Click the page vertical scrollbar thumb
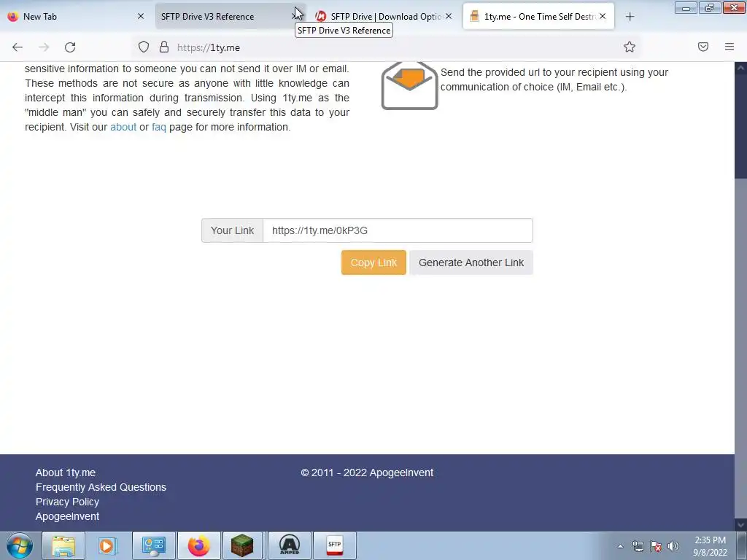The width and height of the screenshot is (747, 560). pyautogui.click(x=741, y=126)
